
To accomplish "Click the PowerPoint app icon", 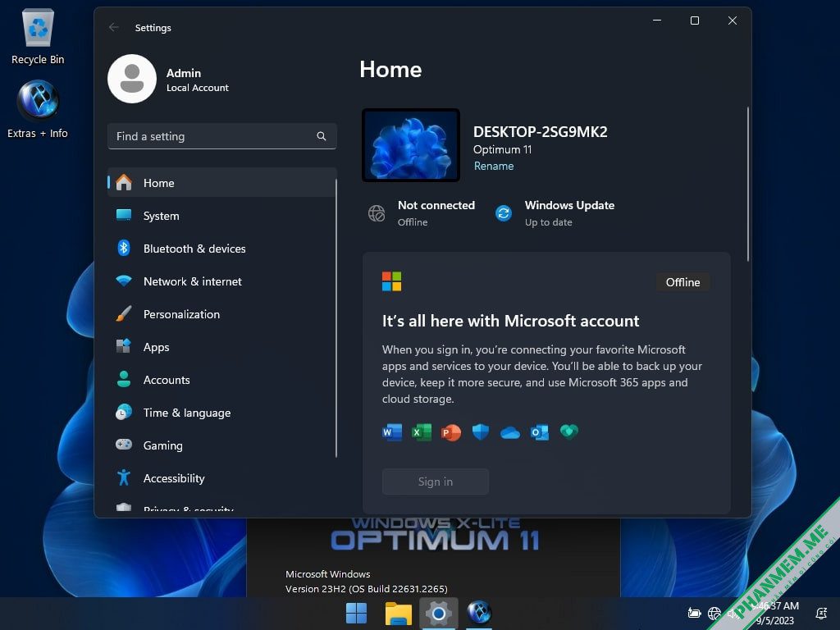I will [451, 431].
